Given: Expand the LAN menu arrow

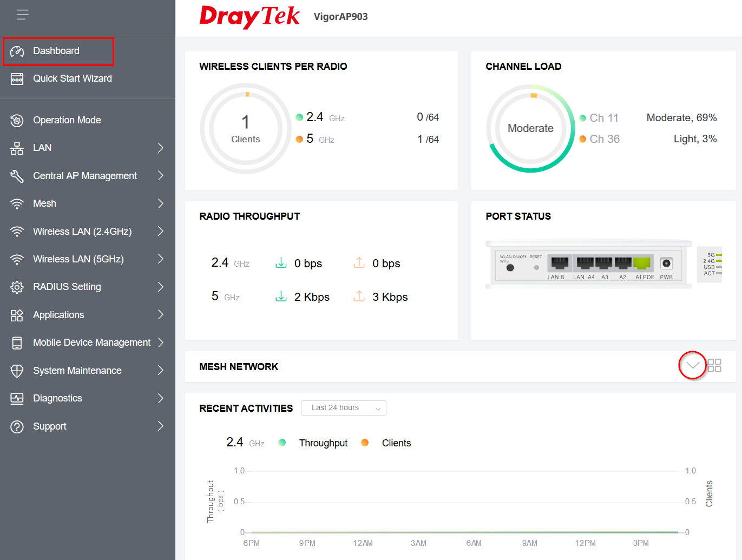Looking at the screenshot, I should (x=160, y=148).
